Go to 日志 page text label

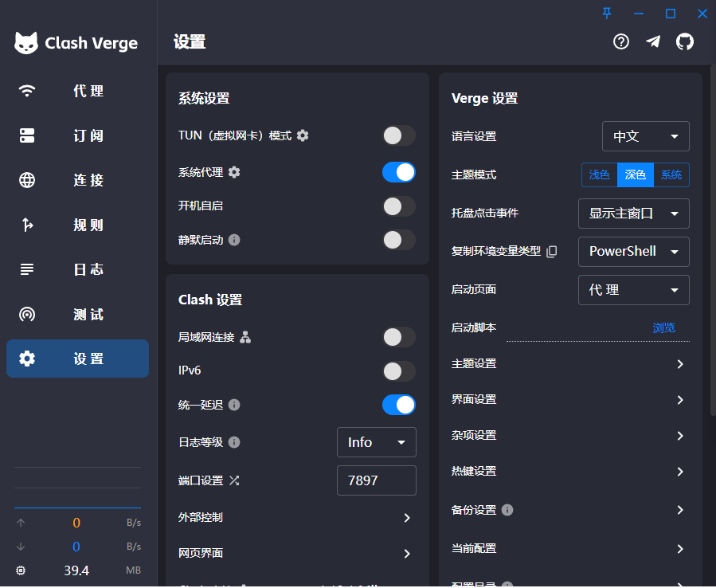[x=88, y=269]
